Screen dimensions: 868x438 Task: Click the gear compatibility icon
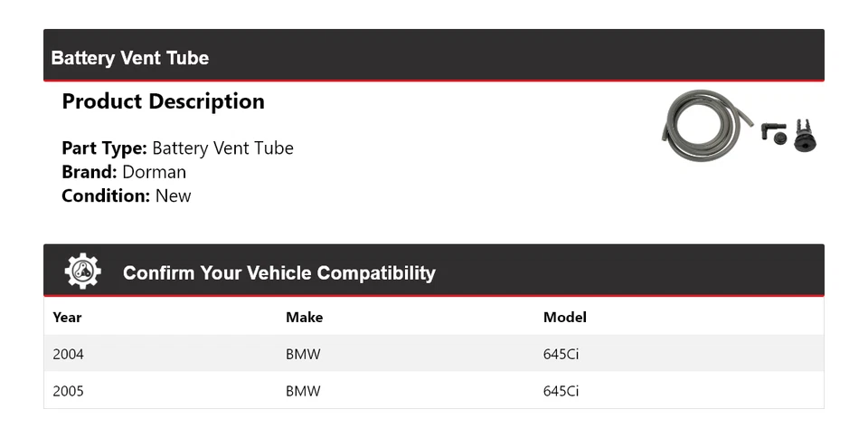pos(82,271)
